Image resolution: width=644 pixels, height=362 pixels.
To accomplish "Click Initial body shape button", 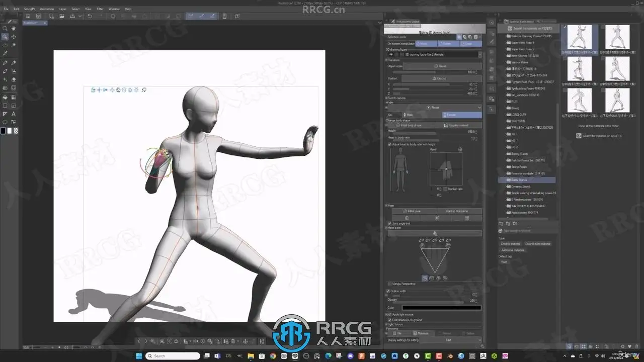I will pos(412,125).
